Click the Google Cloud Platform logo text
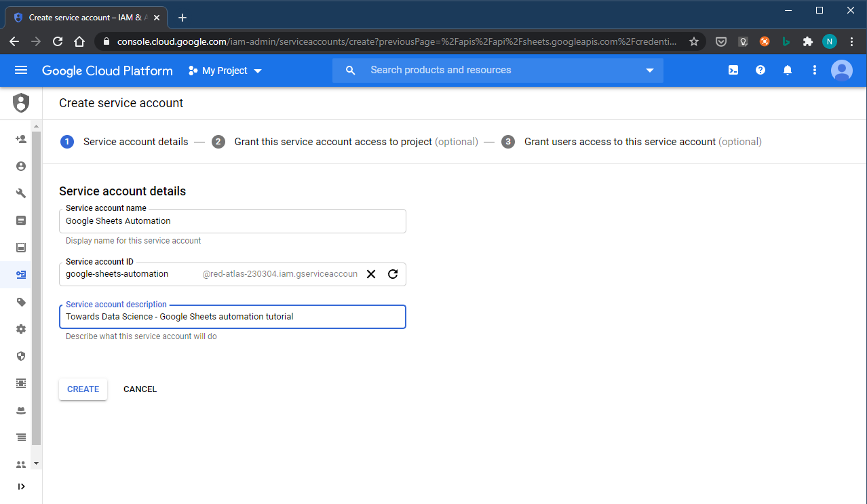The width and height of the screenshot is (867, 504). coord(107,71)
